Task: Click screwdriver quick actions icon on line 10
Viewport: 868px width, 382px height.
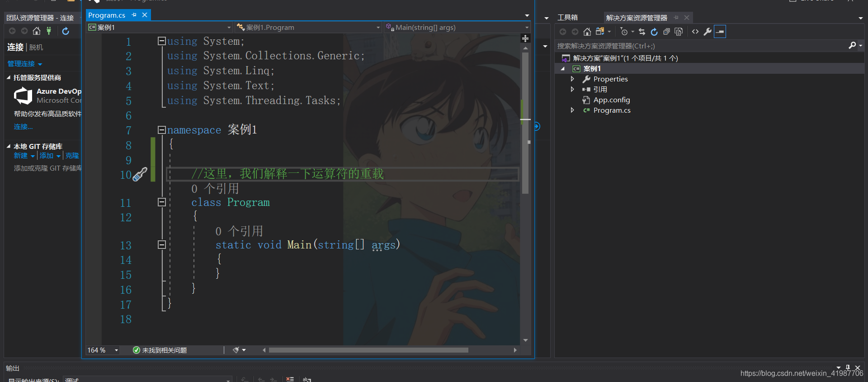Action: [140, 174]
